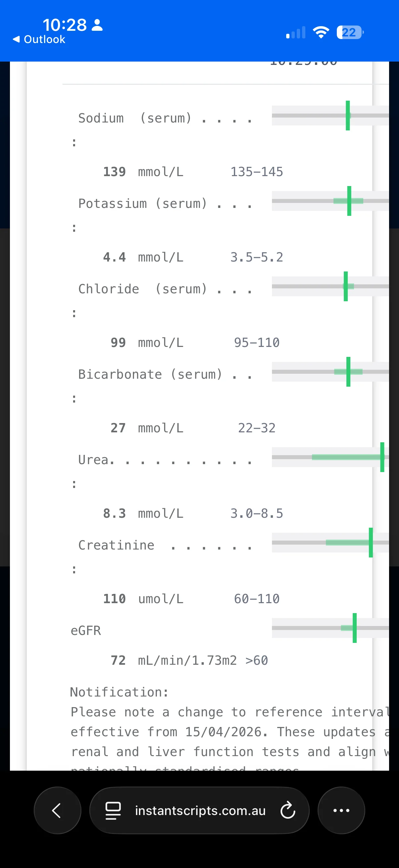This screenshot has height=868, width=399.
Task: Tap the Bicarbonate range indicator bar
Action: [x=330, y=372]
